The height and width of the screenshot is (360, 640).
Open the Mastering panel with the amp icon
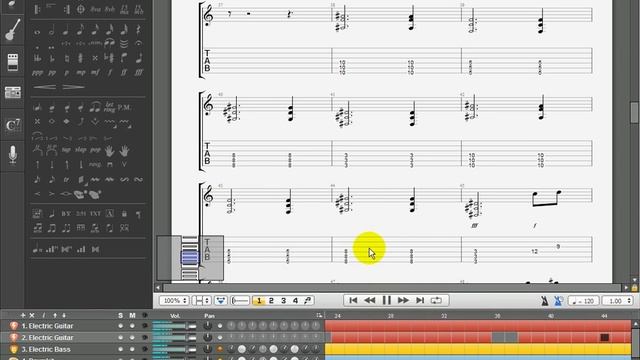(13, 93)
